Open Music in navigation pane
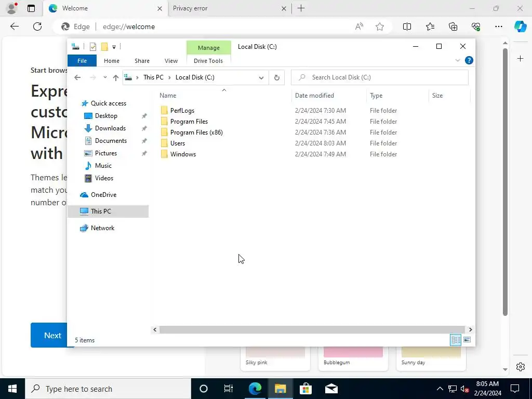 coord(103,166)
